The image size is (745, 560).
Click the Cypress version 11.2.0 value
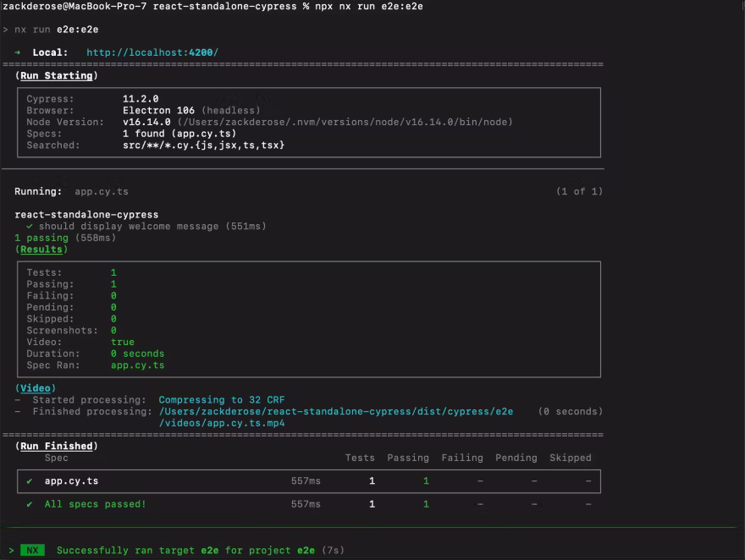141,99
